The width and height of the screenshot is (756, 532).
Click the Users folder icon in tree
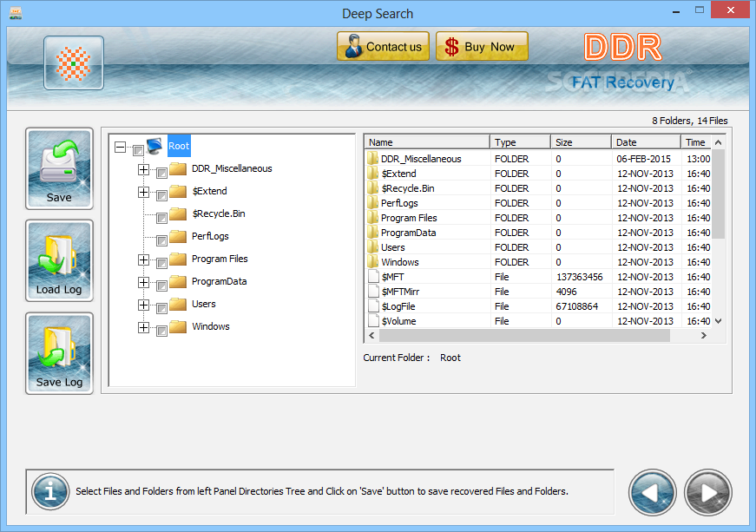tap(178, 304)
